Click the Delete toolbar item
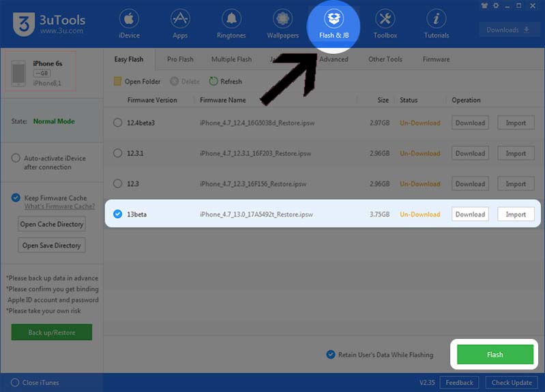The image size is (545, 392). tap(185, 81)
